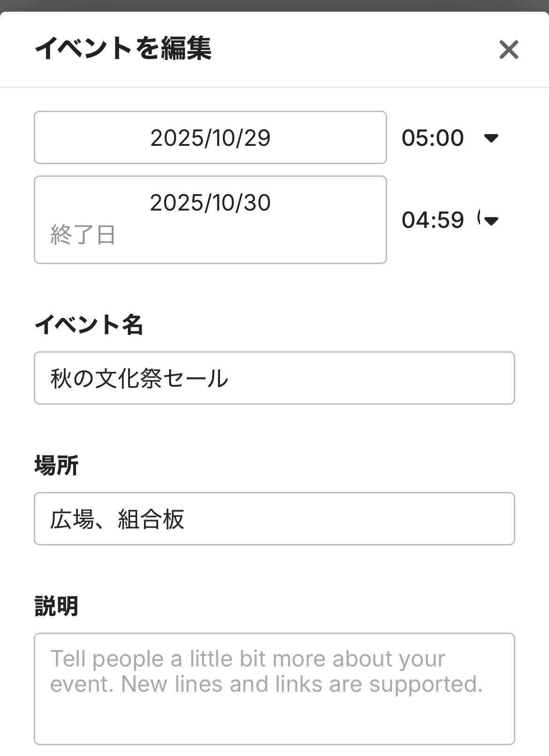Click the 説明 field label
The width and height of the screenshot is (549, 756).
click(56, 606)
